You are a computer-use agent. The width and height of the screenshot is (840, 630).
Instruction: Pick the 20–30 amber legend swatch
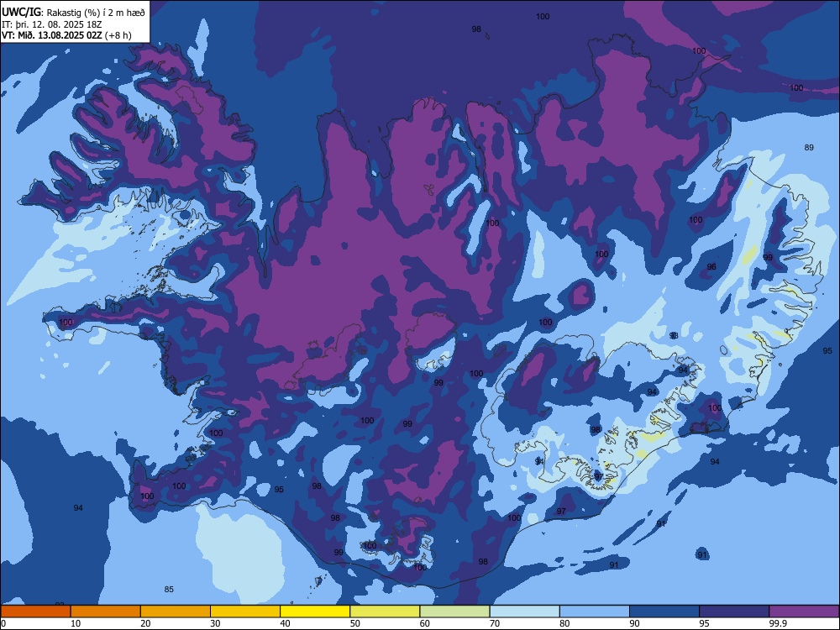pyautogui.click(x=176, y=612)
